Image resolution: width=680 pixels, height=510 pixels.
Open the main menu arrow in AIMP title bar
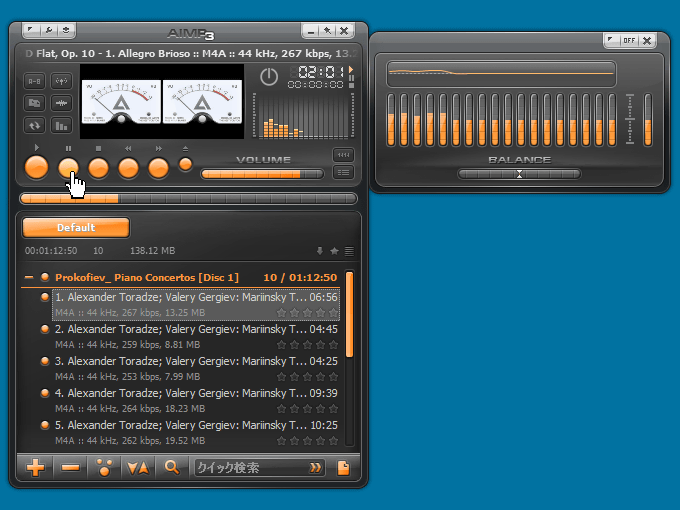(29, 31)
